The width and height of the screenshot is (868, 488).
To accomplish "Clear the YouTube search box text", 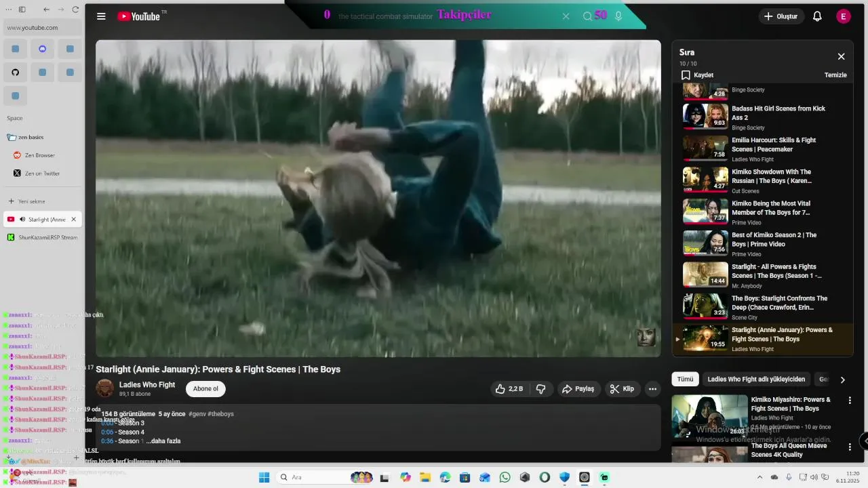I will coord(566,16).
